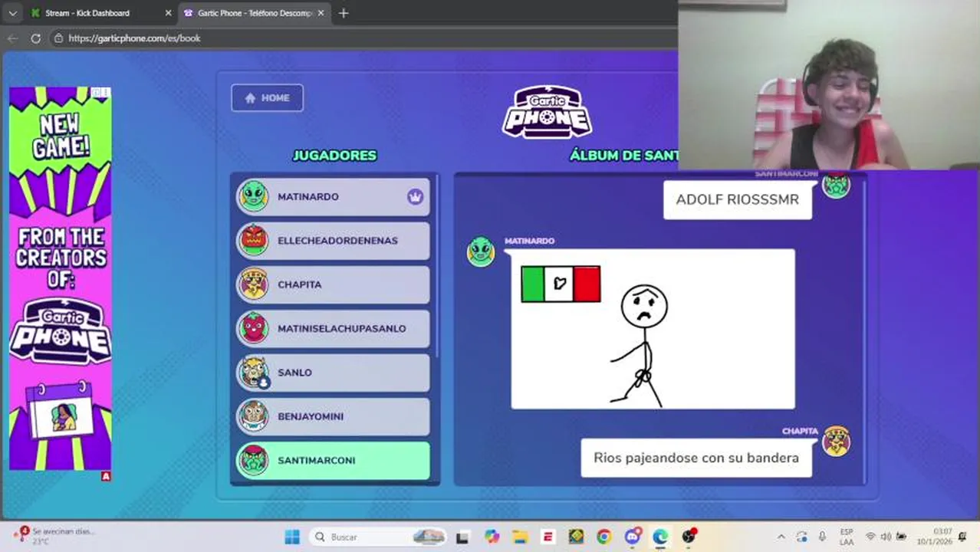This screenshot has width=980, height=552.
Task: Click MATINISELACHUPASANLO's strawberry avatar
Action: click(x=253, y=328)
